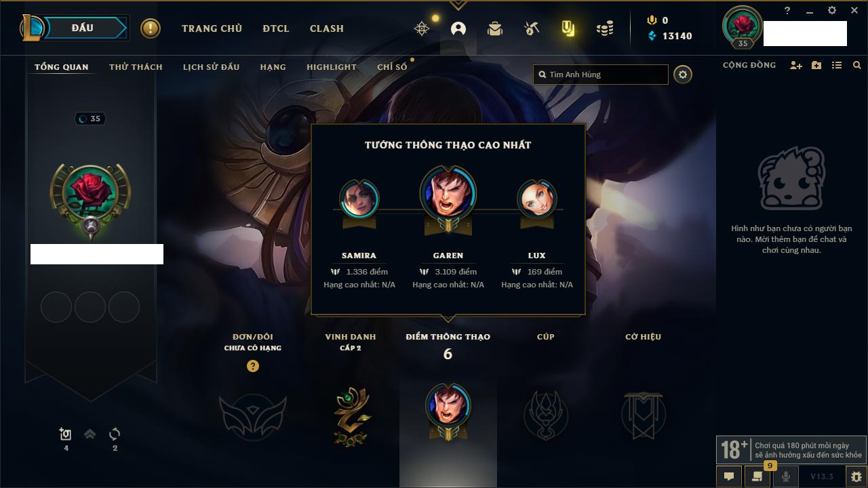Click the yellow exclamation alert icon

click(x=151, y=28)
